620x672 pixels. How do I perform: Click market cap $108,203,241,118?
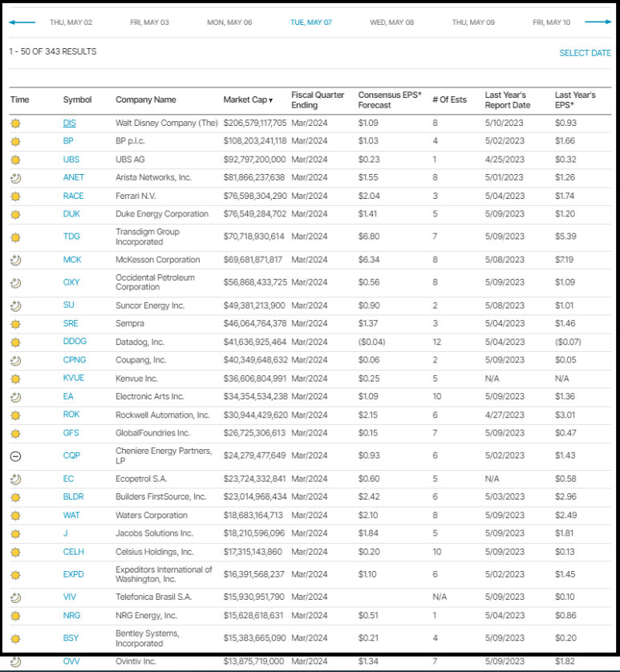[255, 141]
